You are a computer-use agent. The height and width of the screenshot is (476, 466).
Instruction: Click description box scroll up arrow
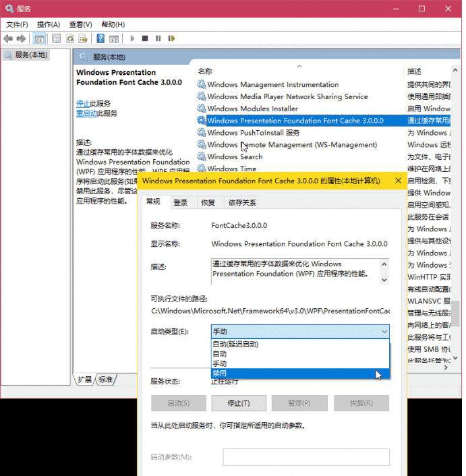[384, 264]
